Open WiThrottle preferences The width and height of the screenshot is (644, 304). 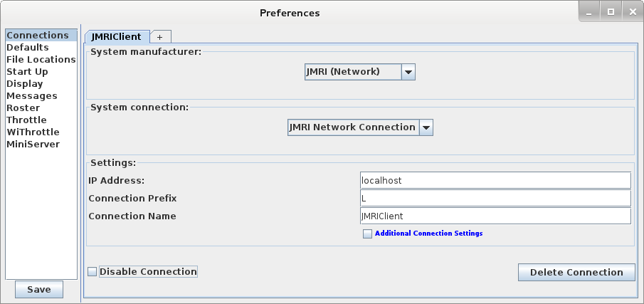coord(41,132)
